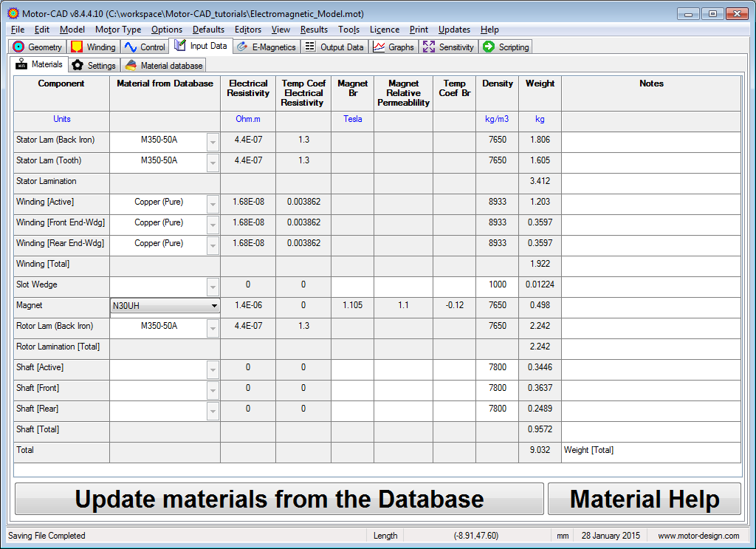The height and width of the screenshot is (549, 756).
Task: Open the Settings sub-tab
Action: [x=94, y=65]
